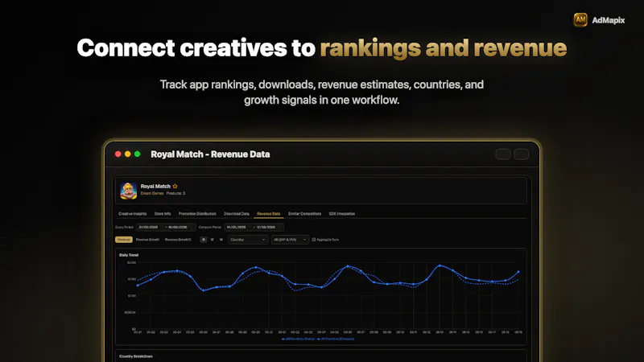Click the red close window dot
Screen dimensions: 644x362
pos(118,154)
